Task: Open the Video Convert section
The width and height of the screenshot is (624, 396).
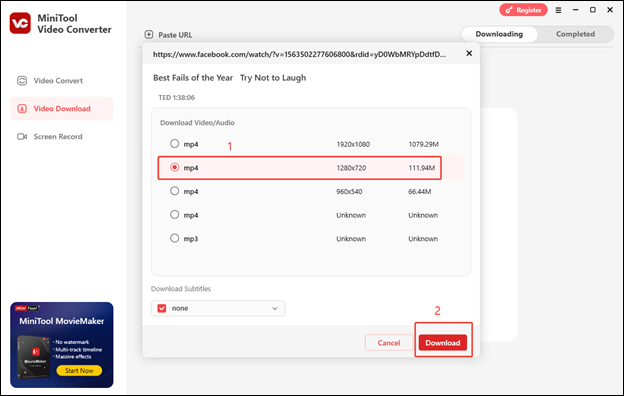Action: point(62,81)
